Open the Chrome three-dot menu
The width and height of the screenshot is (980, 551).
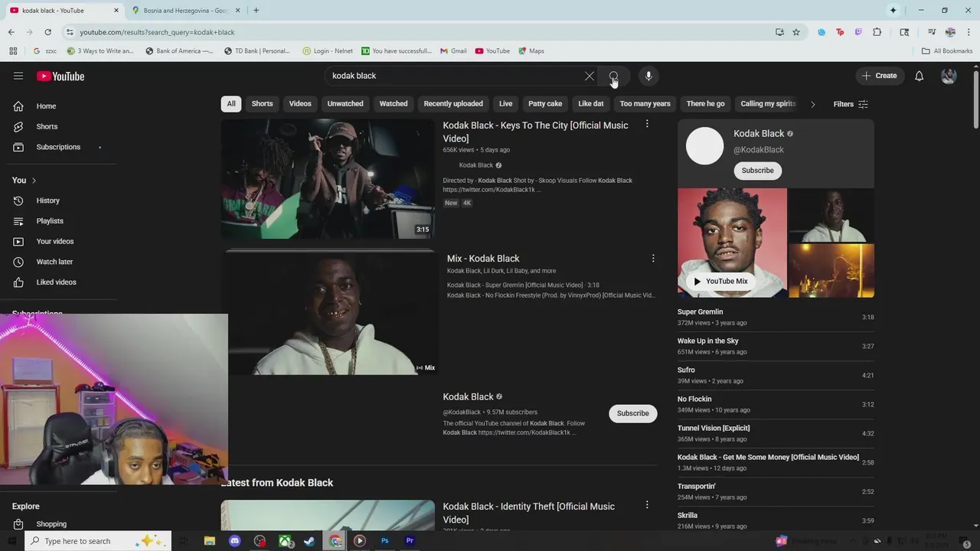(967, 32)
